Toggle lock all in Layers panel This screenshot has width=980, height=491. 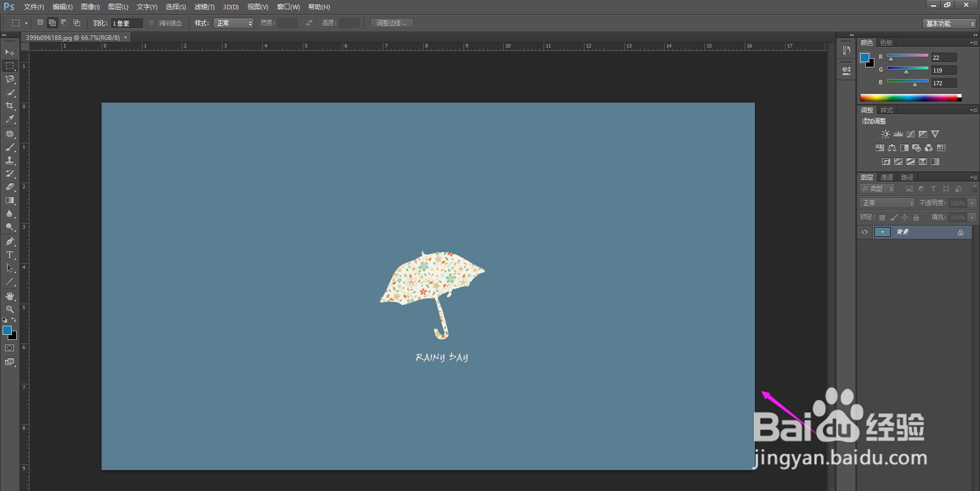coord(916,217)
